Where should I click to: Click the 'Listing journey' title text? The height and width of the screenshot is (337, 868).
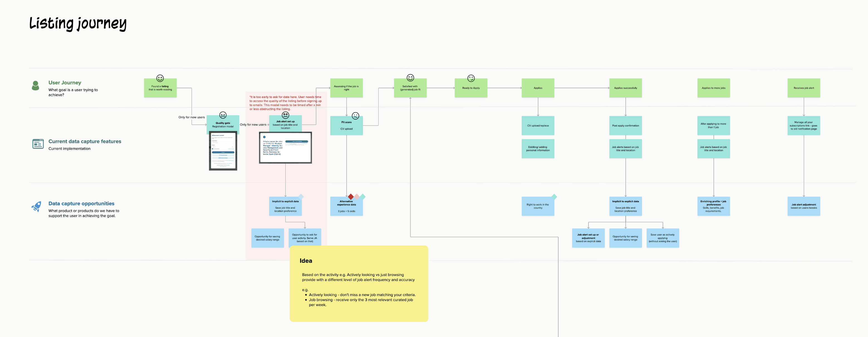[x=78, y=24]
